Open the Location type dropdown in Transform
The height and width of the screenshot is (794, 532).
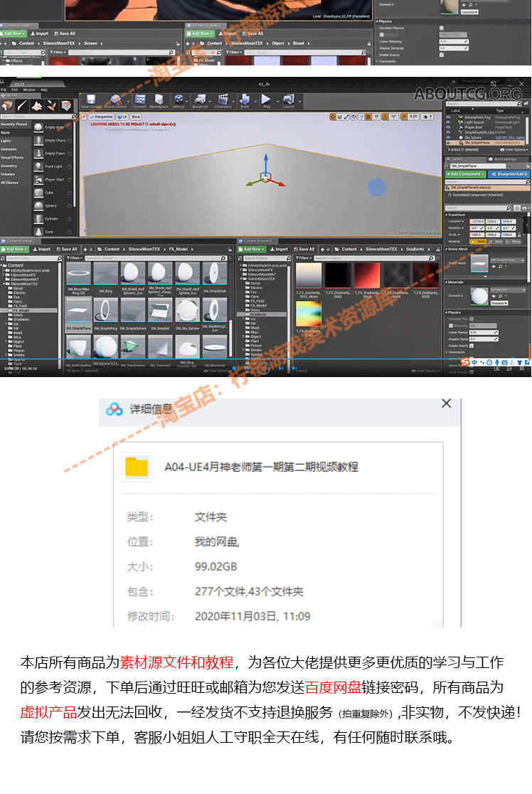tap(456, 221)
